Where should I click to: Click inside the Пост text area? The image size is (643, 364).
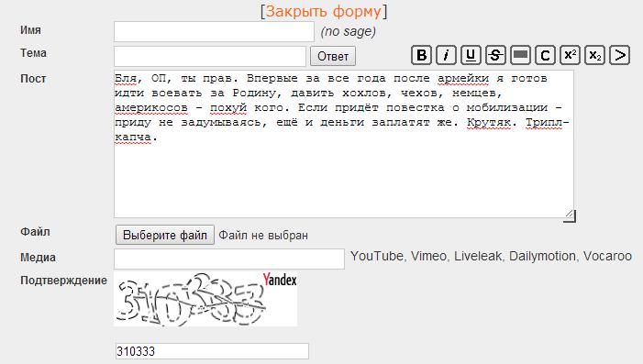click(344, 144)
